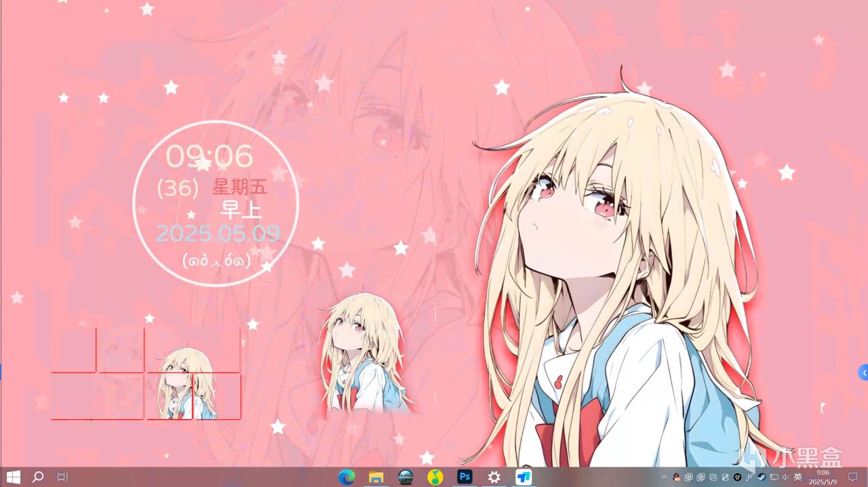Viewport: 868px width, 487px height.
Task: Launch Microsoft Edge from the taskbar
Action: click(347, 477)
